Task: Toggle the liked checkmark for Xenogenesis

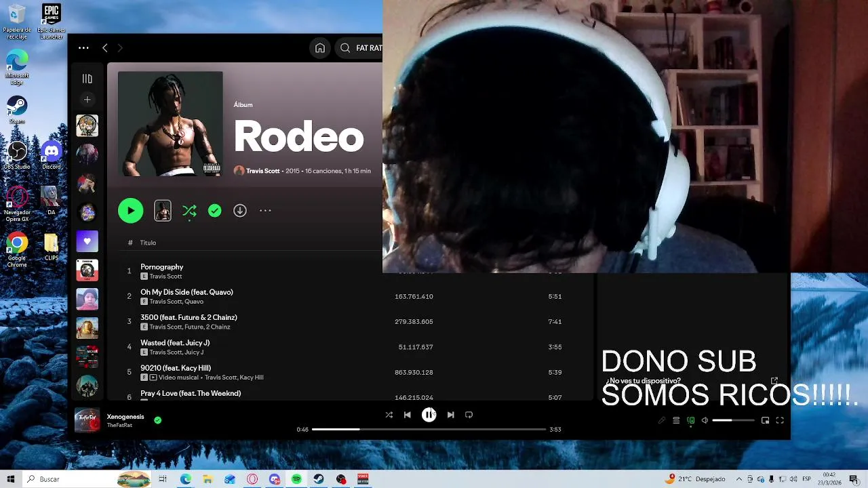Action: point(158,420)
